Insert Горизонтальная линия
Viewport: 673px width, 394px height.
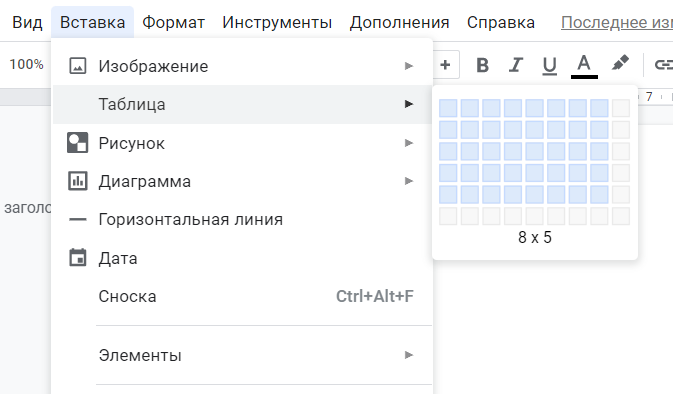tap(242, 219)
